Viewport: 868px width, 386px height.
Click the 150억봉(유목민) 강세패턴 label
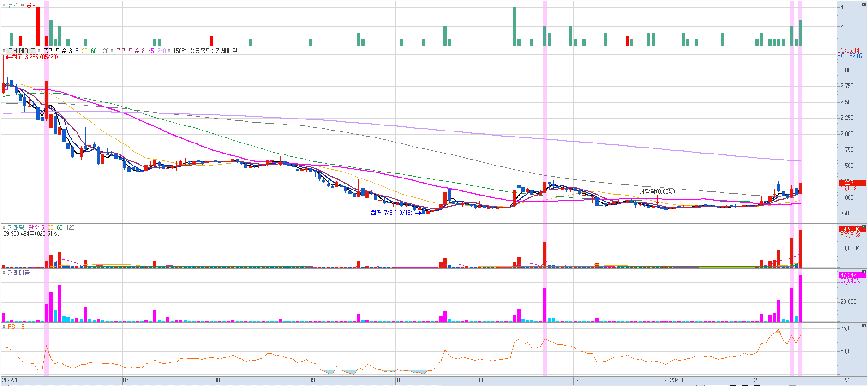[205, 51]
